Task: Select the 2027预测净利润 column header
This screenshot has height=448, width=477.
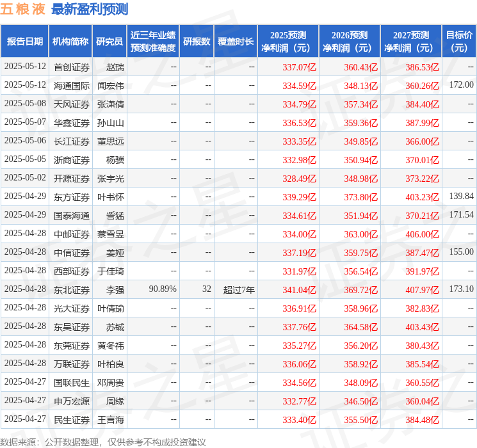Action: pyautogui.click(x=411, y=41)
